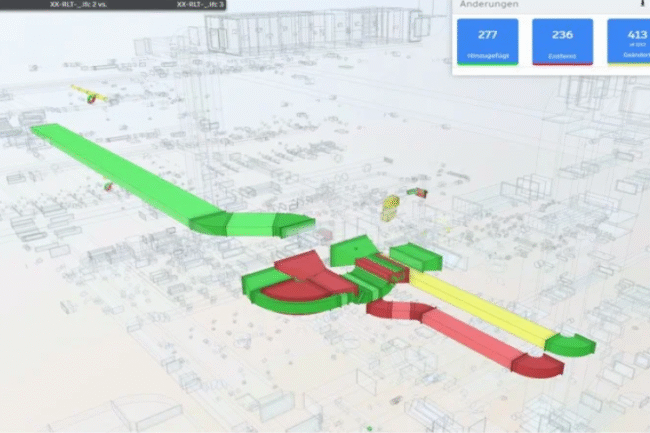
Task: Click the Änderungen panel title
Action: (489, 5)
